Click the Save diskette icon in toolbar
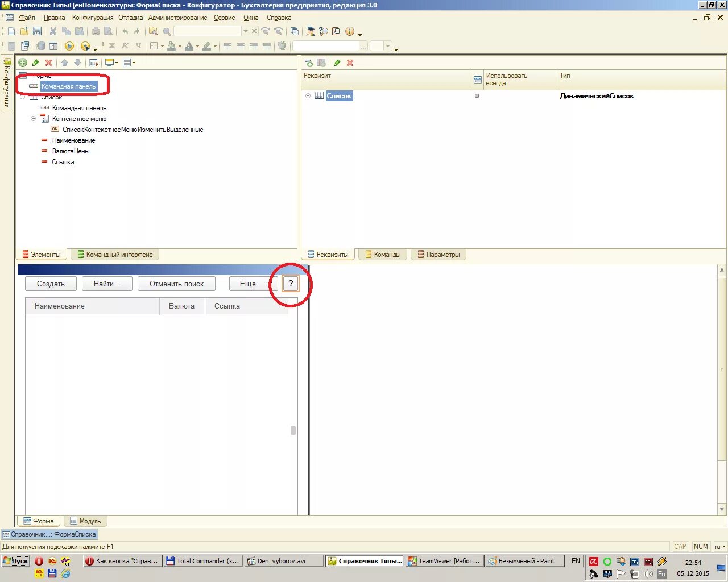Viewport: 728px width, 582px height. [x=37, y=32]
